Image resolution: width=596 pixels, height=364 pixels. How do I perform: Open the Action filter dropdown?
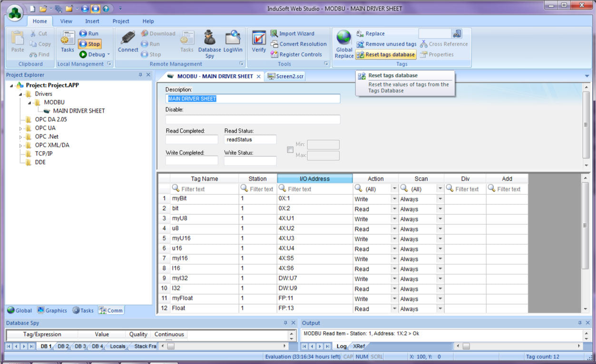tap(394, 189)
